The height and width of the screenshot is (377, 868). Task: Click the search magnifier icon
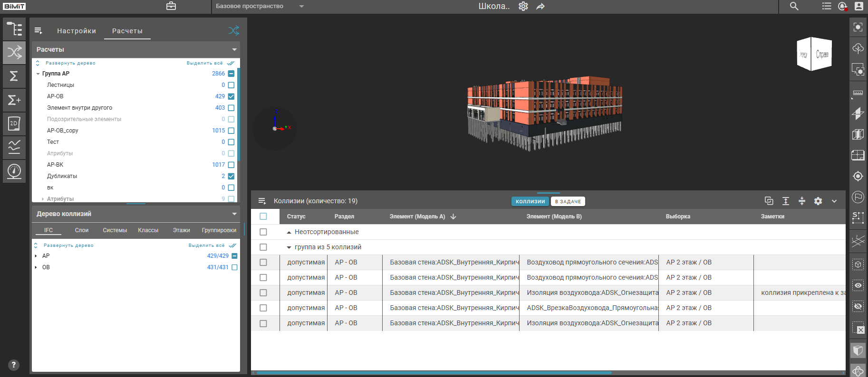pos(794,6)
